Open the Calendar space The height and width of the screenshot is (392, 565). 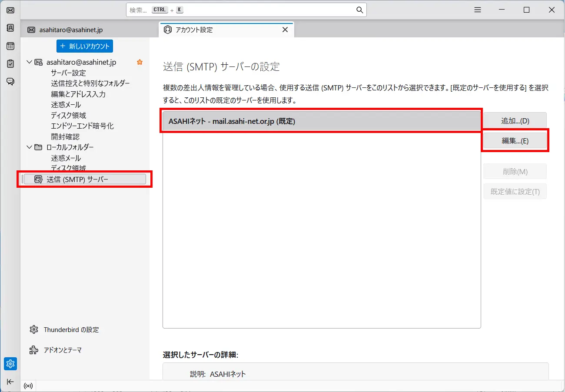[10, 46]
